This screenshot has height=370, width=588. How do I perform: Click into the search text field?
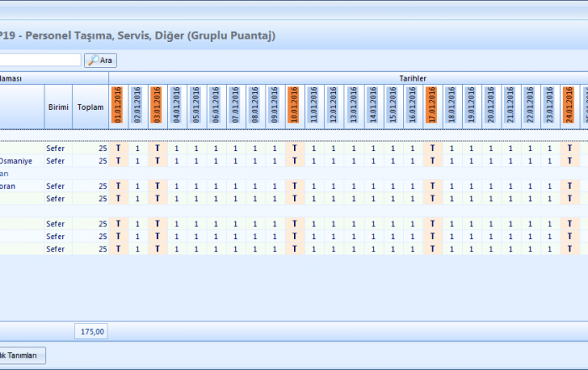point(40,60)
